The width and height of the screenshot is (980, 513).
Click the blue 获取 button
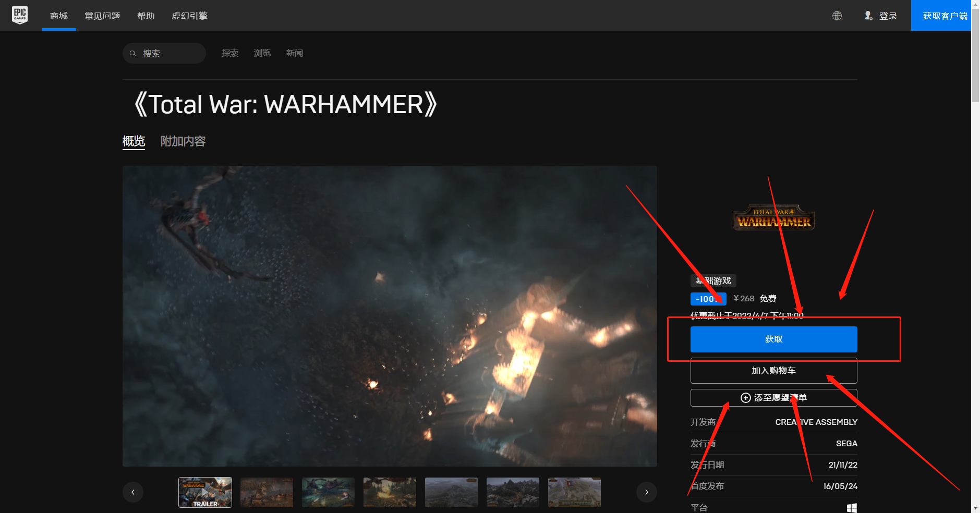click(773, 339)
